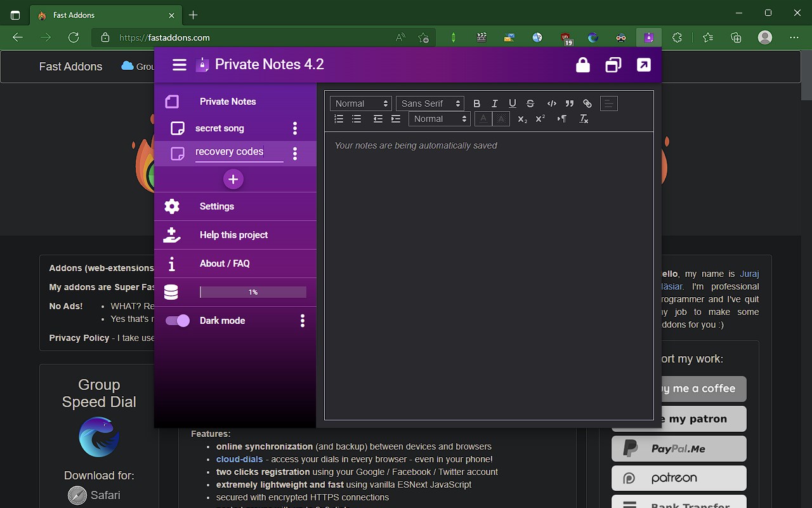Viewport: 812px width, 508px height.
Task: Click the Group Speed Dial logo image
Action: 99,437
